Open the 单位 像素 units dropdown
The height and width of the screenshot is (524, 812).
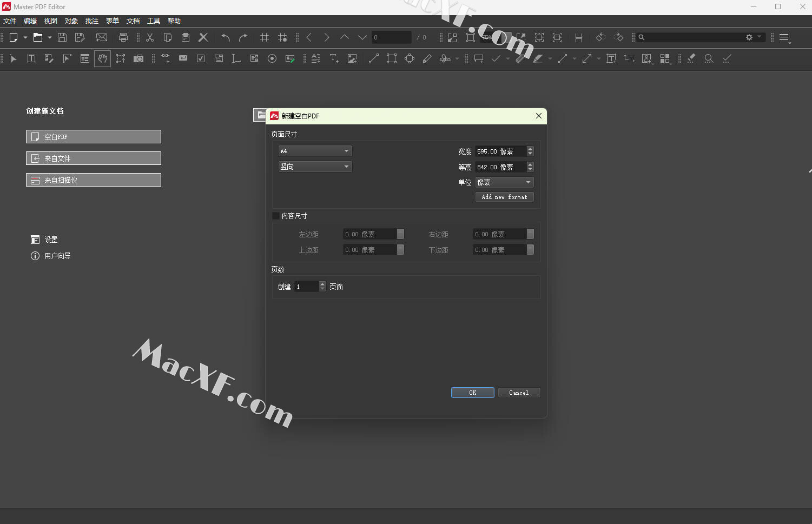click(x=504, y=182)
